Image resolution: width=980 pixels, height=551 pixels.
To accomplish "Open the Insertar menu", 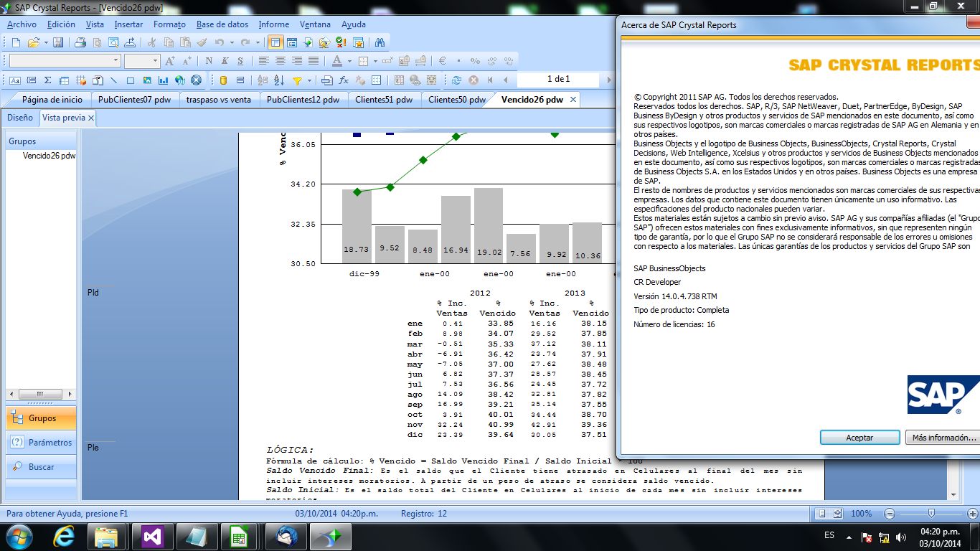I will point(128,24).
